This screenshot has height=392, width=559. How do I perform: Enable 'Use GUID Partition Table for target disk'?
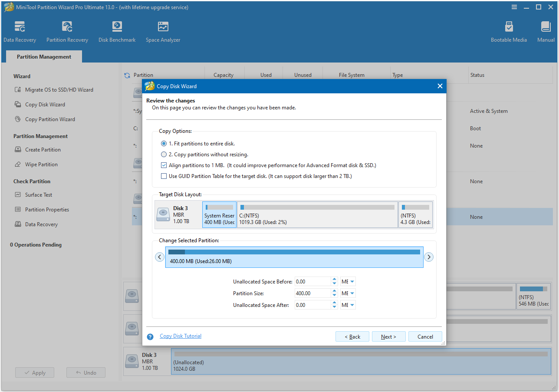164,176
